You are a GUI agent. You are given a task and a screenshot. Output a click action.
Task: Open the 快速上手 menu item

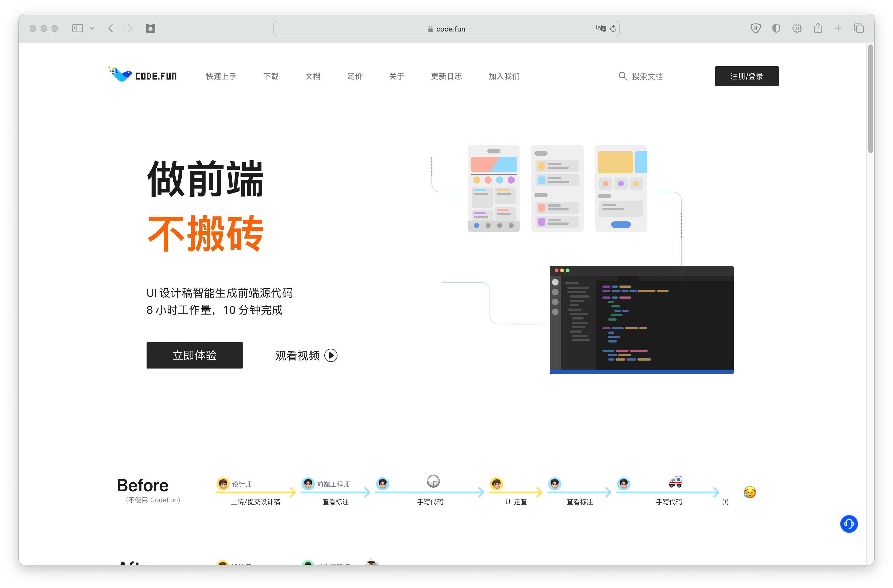tap(221, 76)
